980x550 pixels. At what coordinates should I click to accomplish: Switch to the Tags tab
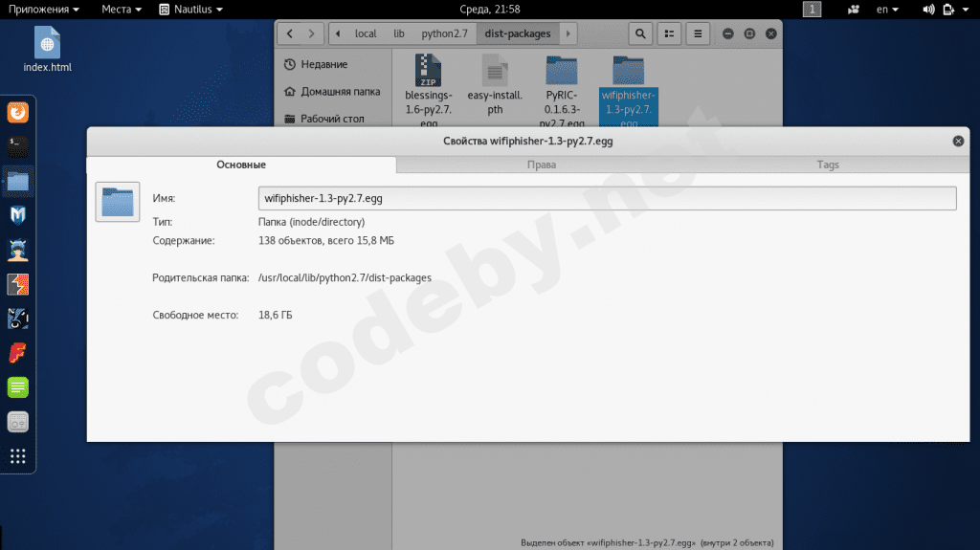(x=828, y=165)
